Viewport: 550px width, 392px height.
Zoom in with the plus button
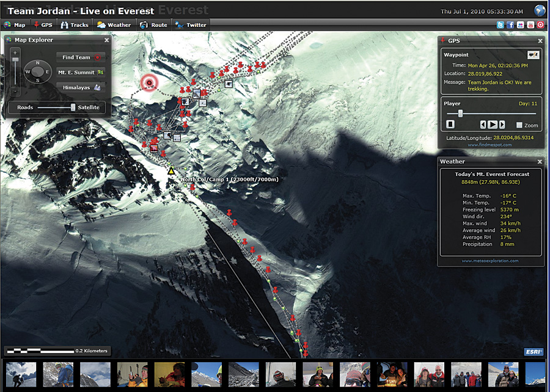(15, 53)
